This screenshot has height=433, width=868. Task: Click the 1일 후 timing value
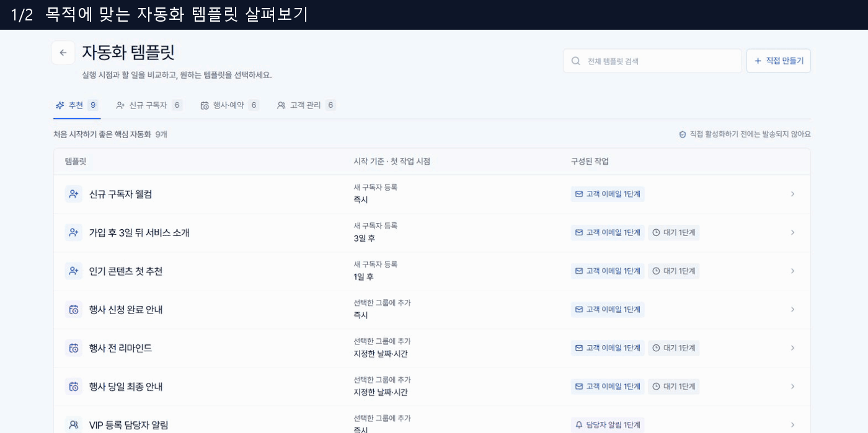(x=364, y=277)
